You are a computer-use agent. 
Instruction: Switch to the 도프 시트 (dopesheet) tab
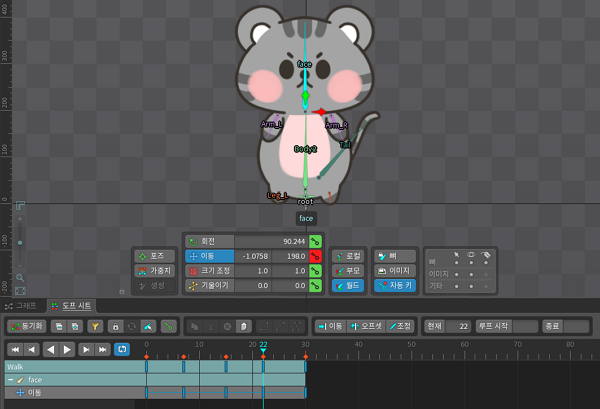click(x=72, y=306)
